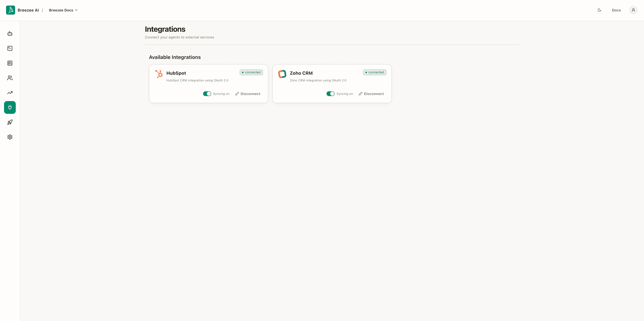
Task: Click 'Connect your agents to external services' subtitle
Action: (x=179, y=37)
